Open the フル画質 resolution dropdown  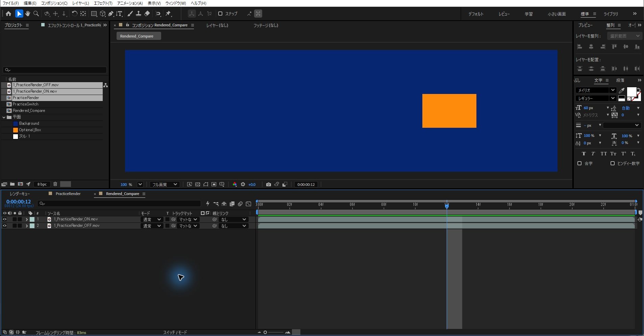tap(164, 185)
